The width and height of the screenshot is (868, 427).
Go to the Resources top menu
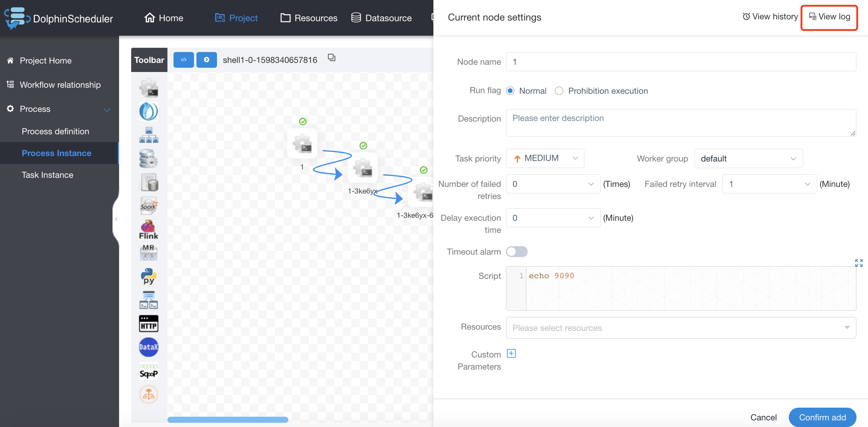(309, 18)
